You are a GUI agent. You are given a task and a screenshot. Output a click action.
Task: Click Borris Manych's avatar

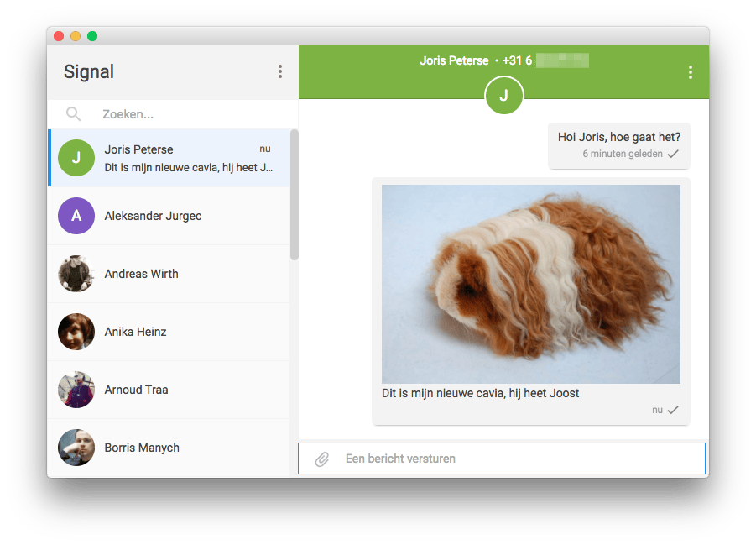(76, 448)
